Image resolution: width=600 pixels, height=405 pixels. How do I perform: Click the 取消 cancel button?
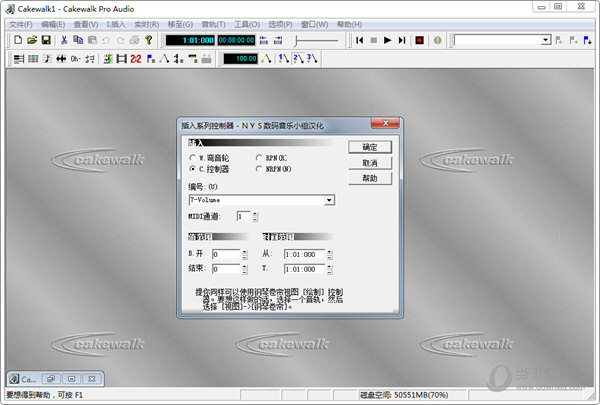tap(370, 163)
